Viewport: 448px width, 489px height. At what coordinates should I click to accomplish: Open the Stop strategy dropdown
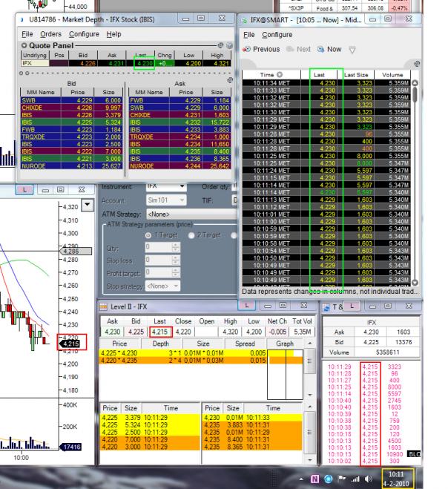click(x=162, y=286)
